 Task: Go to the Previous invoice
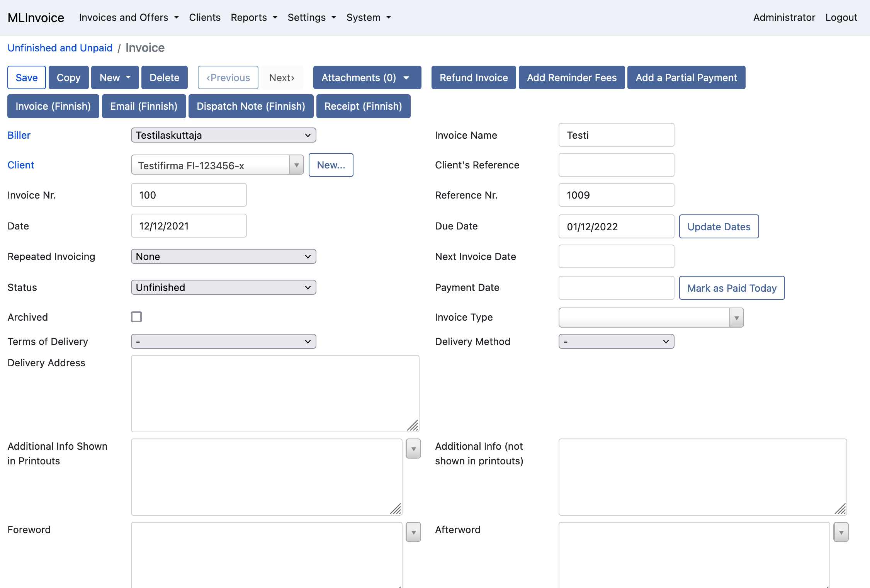click(x=228, y=78)
